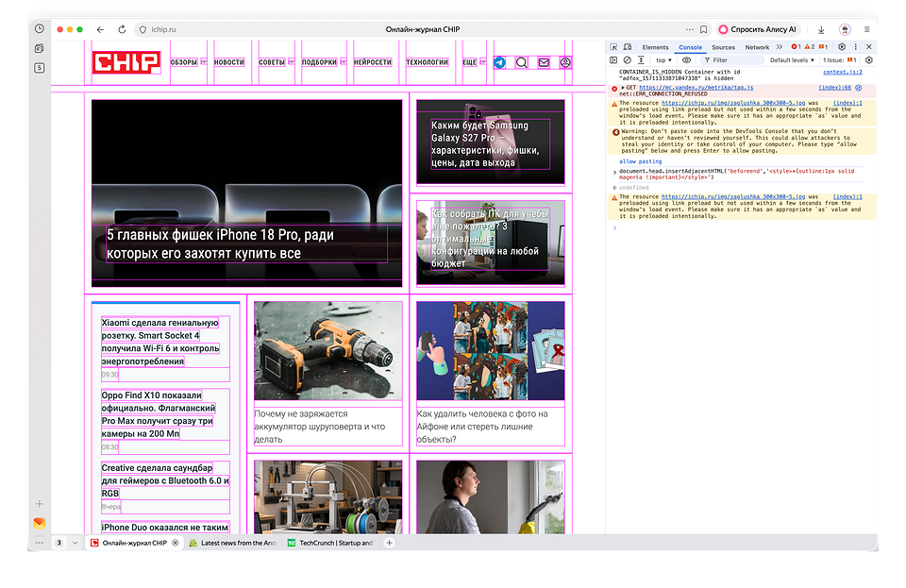Open the context.js:2 source link

843,72
